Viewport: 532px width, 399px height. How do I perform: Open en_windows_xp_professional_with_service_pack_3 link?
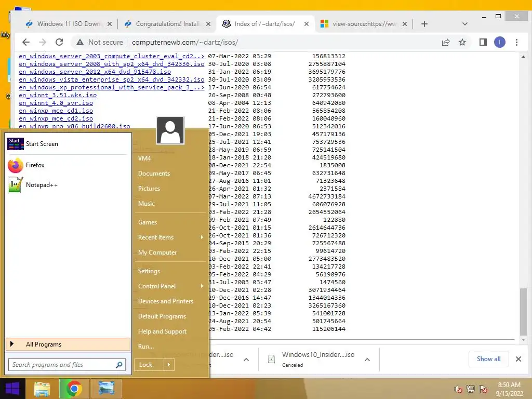(x=111, y=87)
